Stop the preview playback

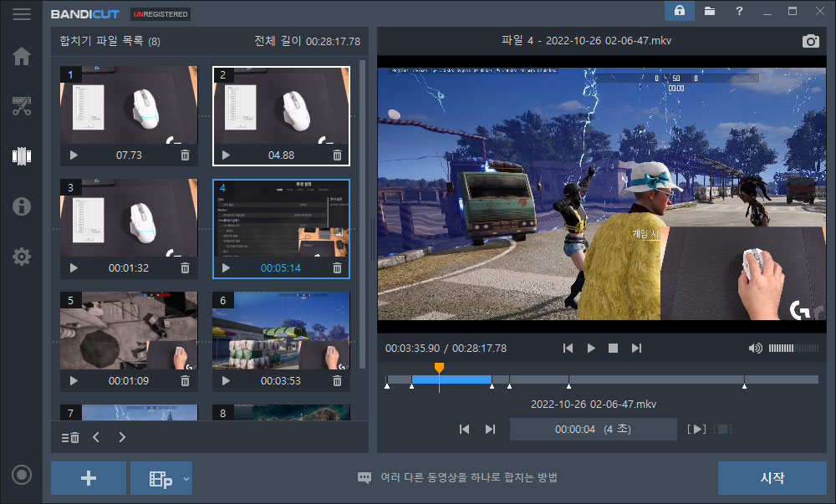coord(613,348)
